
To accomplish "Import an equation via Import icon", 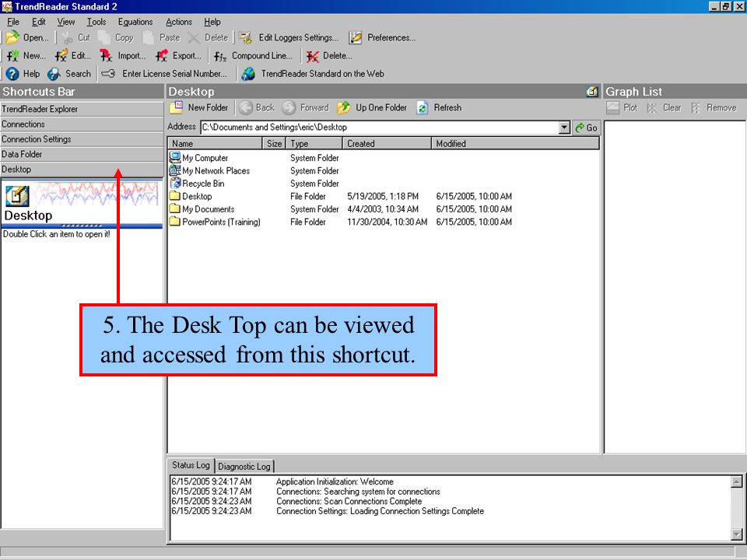I will 106,56.
